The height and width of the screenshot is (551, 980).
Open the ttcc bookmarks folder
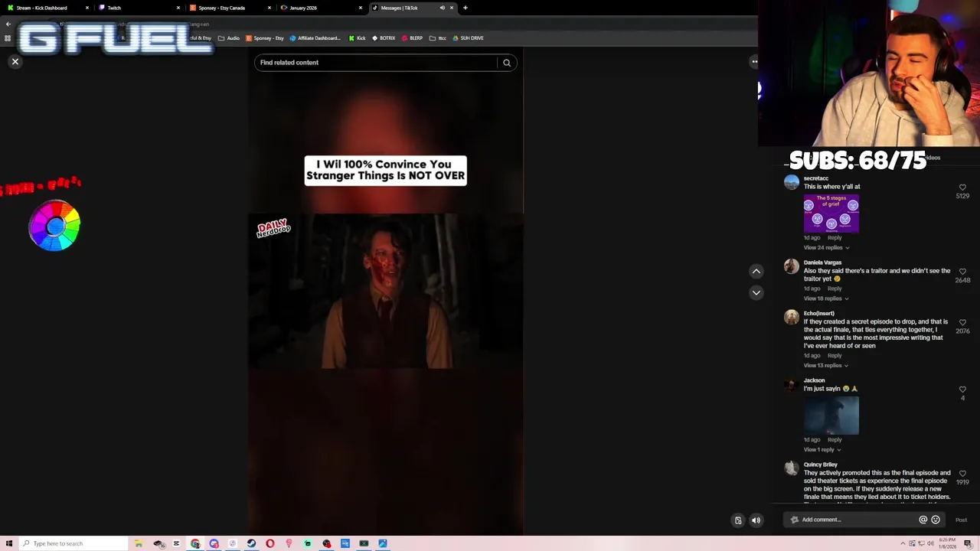coord(438,38)
